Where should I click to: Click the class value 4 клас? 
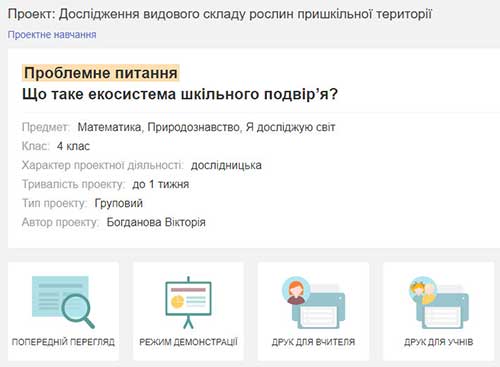(73, 146)
